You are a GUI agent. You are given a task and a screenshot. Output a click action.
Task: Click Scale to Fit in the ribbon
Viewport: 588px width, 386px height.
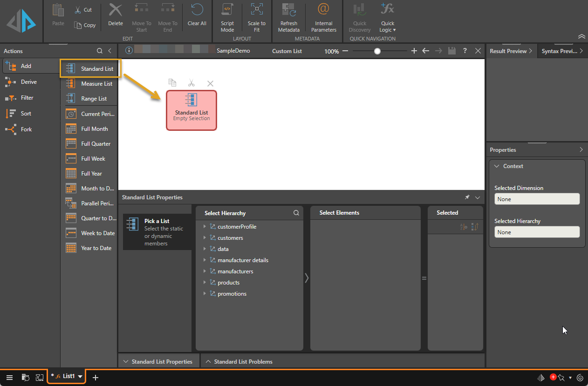click(x=257, y=18)
